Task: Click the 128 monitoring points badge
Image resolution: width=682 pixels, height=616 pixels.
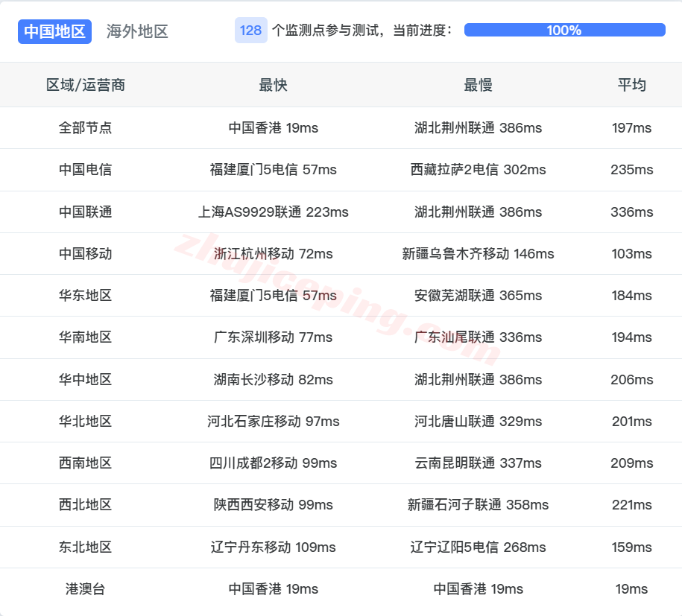Action: coord(251,31)
